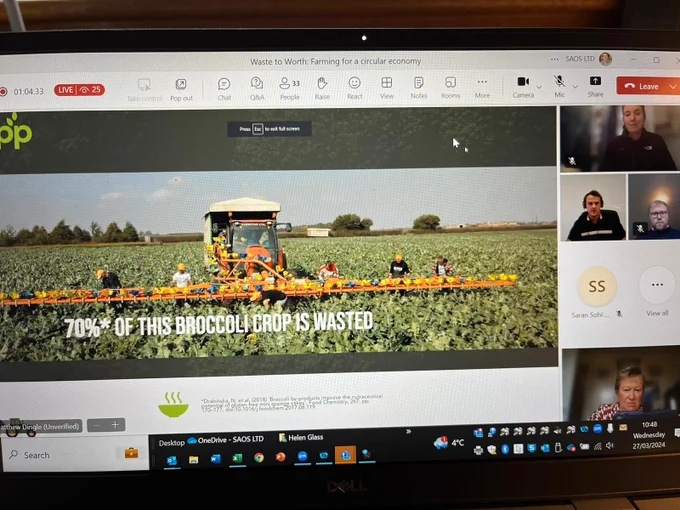The width and height of the screenshot is (680, 510).
Task: Click the presenter name tag Matthew Dingle (Unverified)
Action: click(x=41, y=427)
